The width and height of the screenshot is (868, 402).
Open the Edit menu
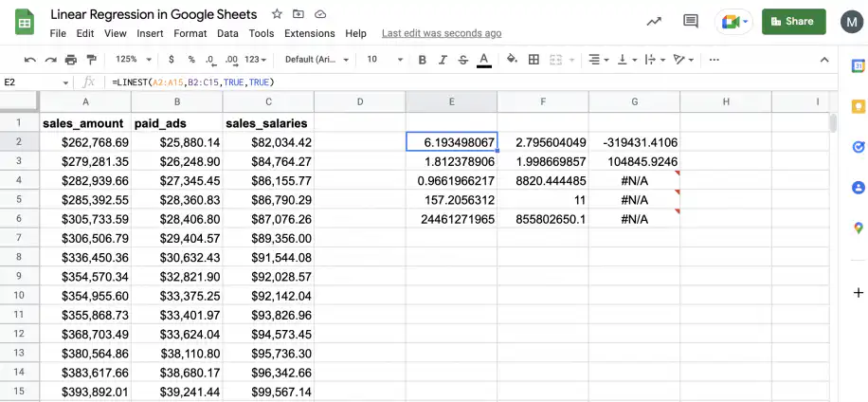85,33
